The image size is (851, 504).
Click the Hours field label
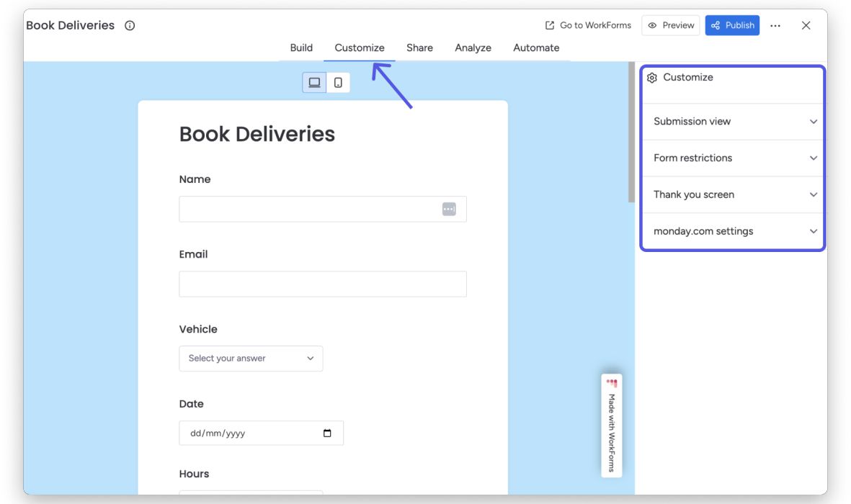[194, 474]
